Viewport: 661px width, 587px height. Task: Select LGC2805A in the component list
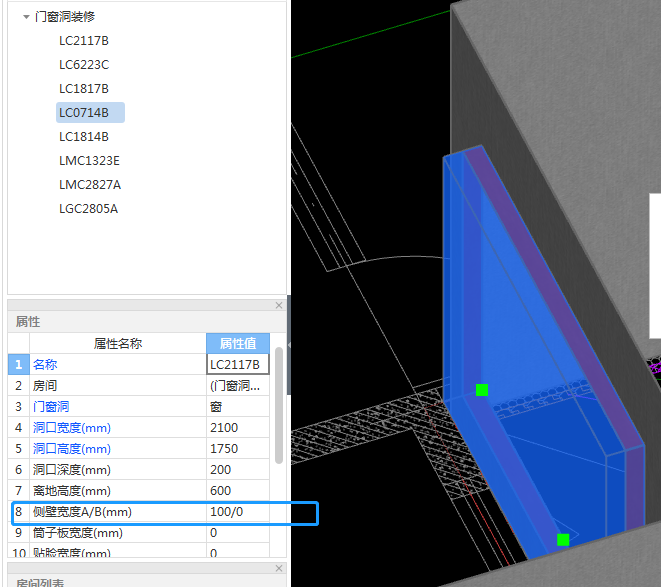(x=89, y=209)
